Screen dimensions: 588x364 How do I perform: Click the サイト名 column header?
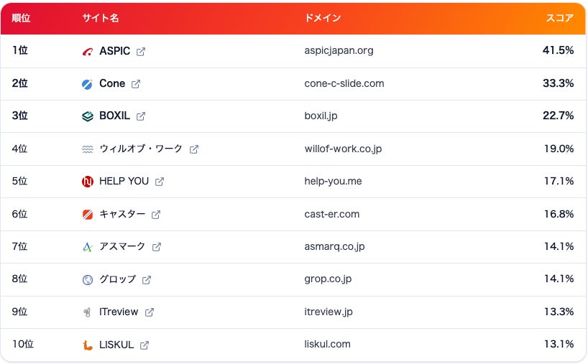tap(101, 18)
